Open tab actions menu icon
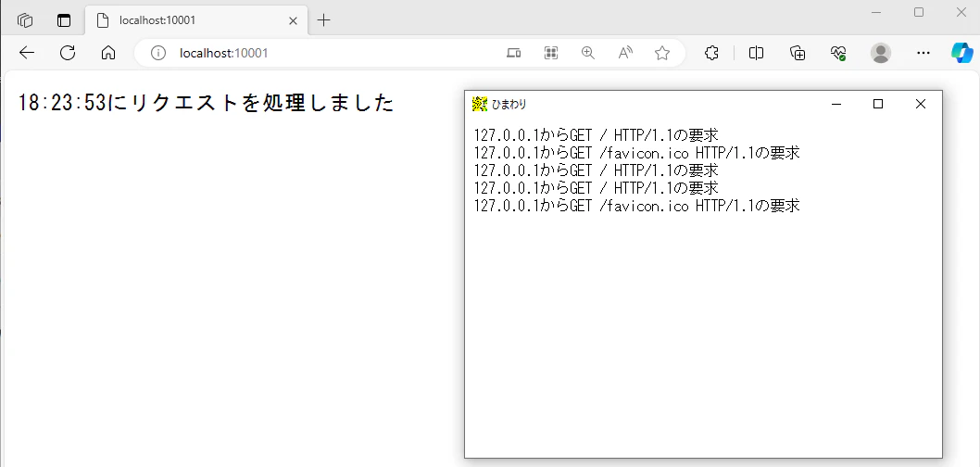Image resolution: width=980 pixels, height=467 pixels. coord(64,20)
